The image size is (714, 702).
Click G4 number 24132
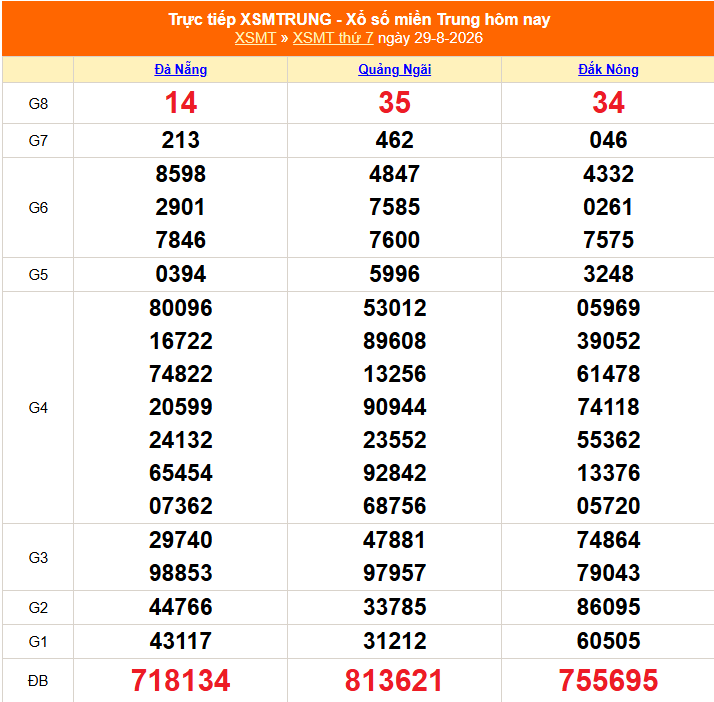coord(181,440)
